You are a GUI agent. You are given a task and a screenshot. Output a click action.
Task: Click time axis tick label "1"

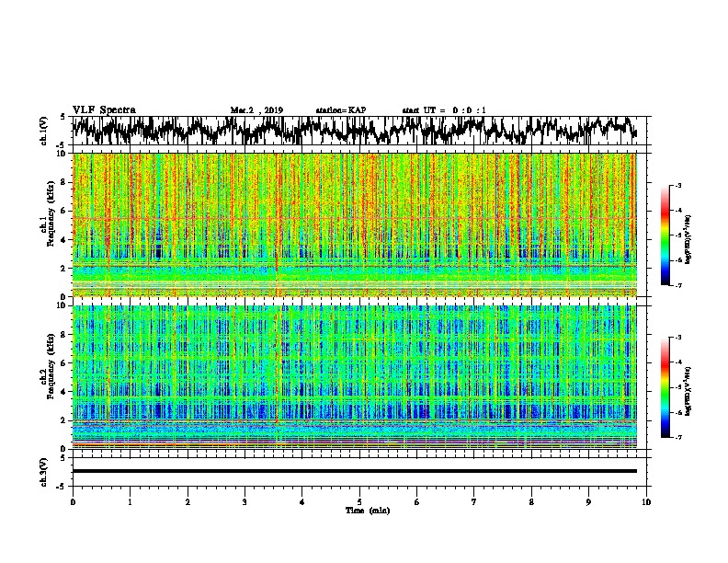130,501
